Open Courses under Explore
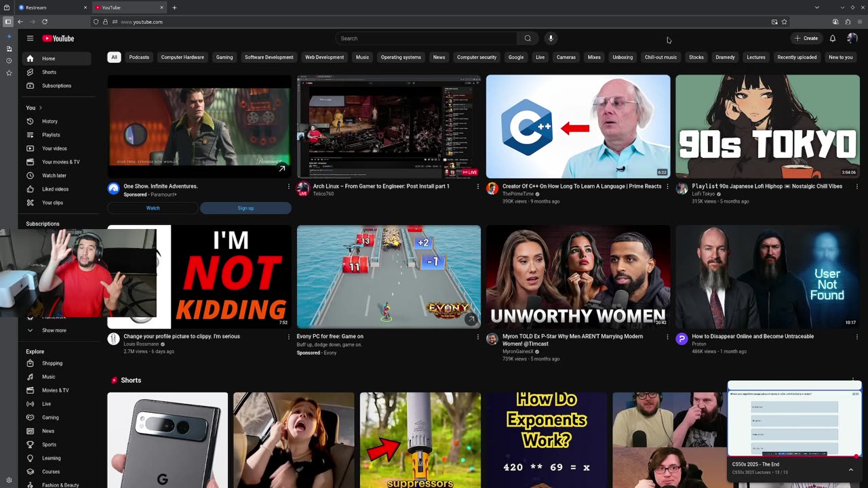868x488 pixels. (56, 472)
